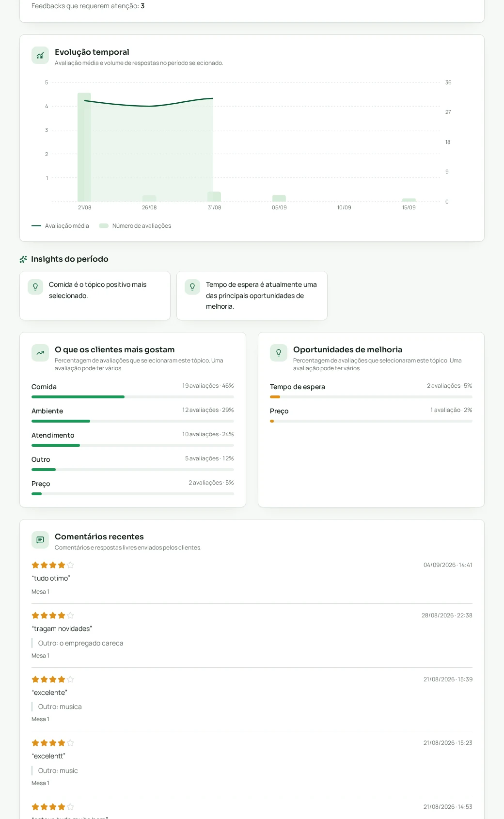
Task: Click the 31/08 bar in the chart
Action: (x=214, y=197)
